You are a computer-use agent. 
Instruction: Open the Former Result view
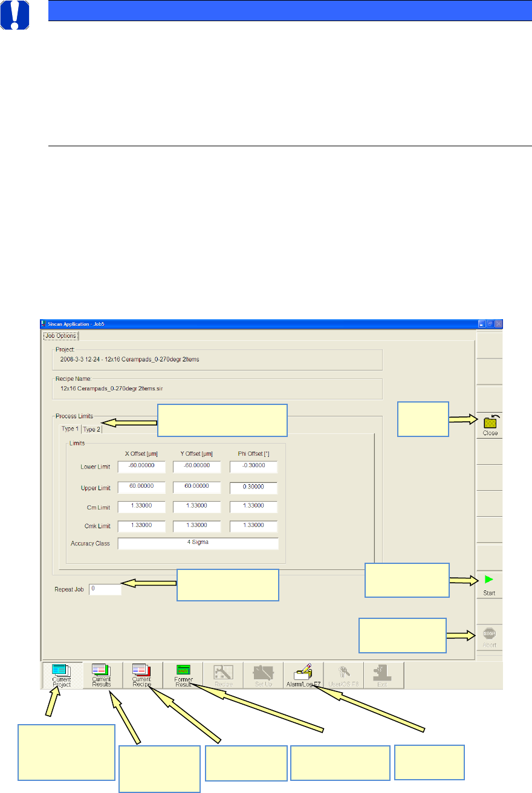tap(183, 675)
